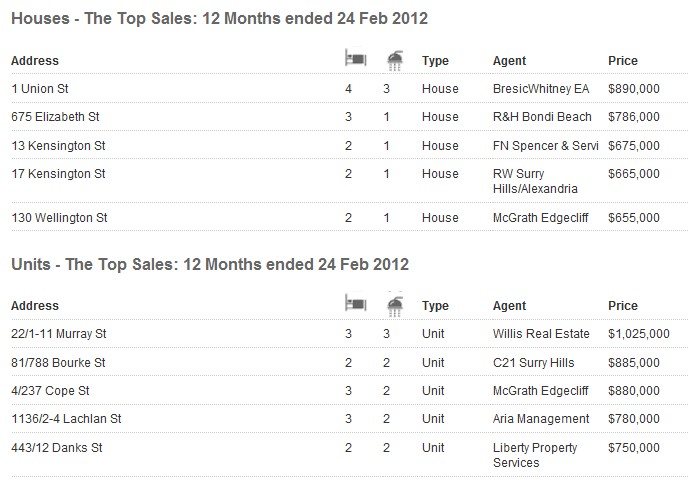Open the 22/1-11 Murray St unit listing

coord(59,334)
